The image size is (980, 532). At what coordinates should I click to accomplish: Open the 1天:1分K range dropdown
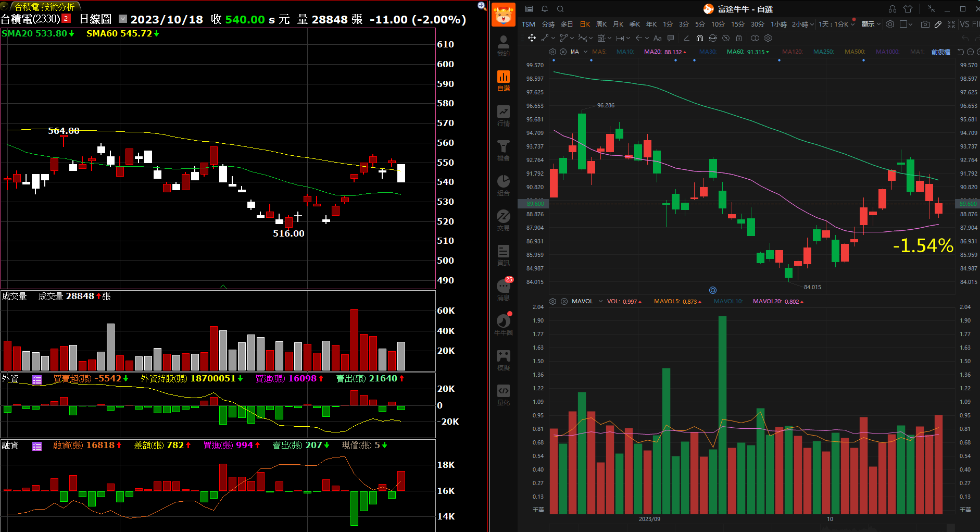click(x=837, y=24)
